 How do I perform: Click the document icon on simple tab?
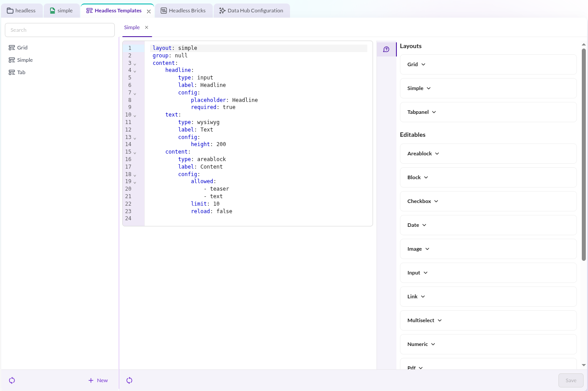coord(53,11)
